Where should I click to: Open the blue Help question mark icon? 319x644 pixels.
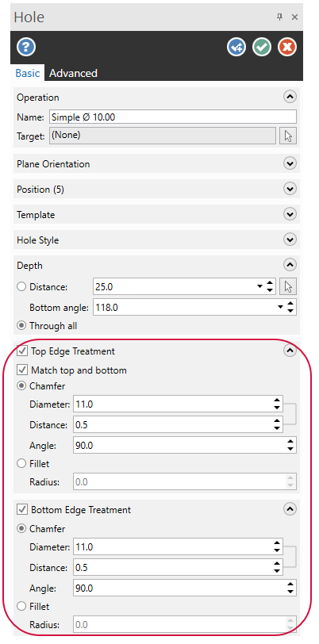[x=26, y=48]
